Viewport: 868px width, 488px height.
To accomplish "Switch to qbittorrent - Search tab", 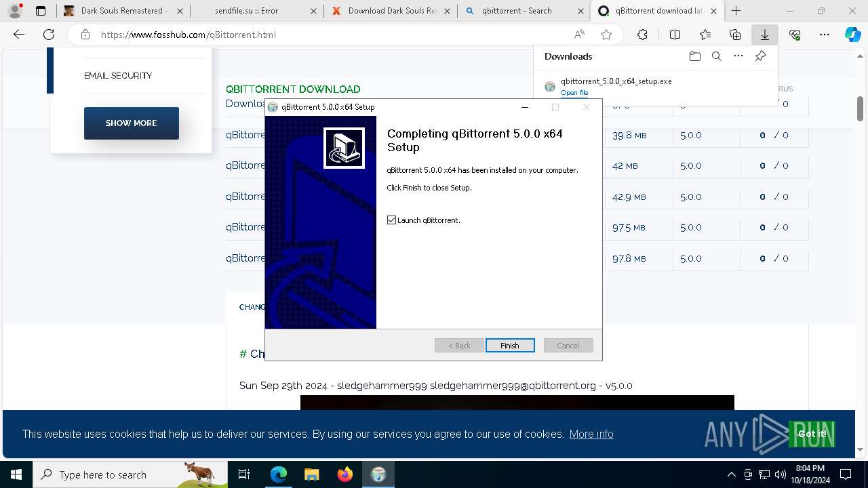I will tap(524, 11).
